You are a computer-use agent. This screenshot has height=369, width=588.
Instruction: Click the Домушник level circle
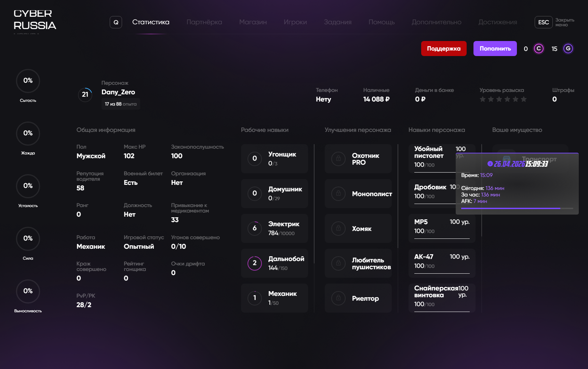pyautogui.click(x=255, y=194)
